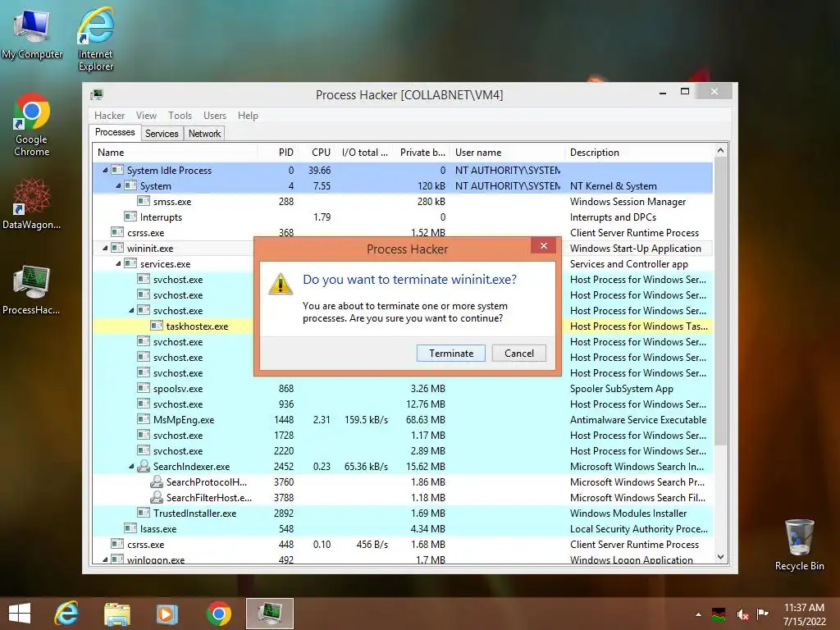840x630 pixels.
Task: Click the process list scrollbar down arrow
Action: click(x=720, y=557)
